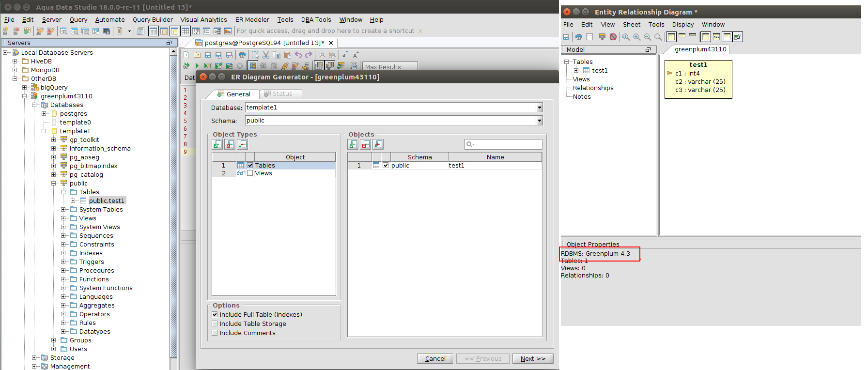Click the Objects search field
Screen dimensions: 868x370
pyautogui.click(x=503, y=144)
